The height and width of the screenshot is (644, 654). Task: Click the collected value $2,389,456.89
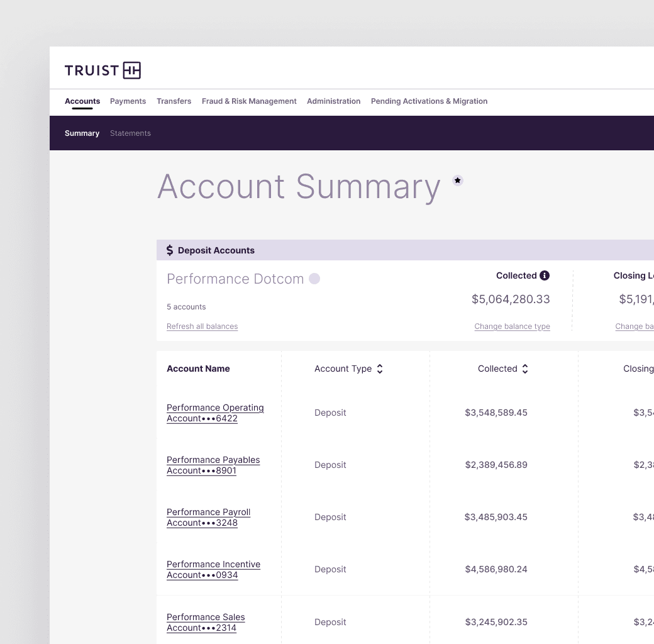[x=496, y=465]
